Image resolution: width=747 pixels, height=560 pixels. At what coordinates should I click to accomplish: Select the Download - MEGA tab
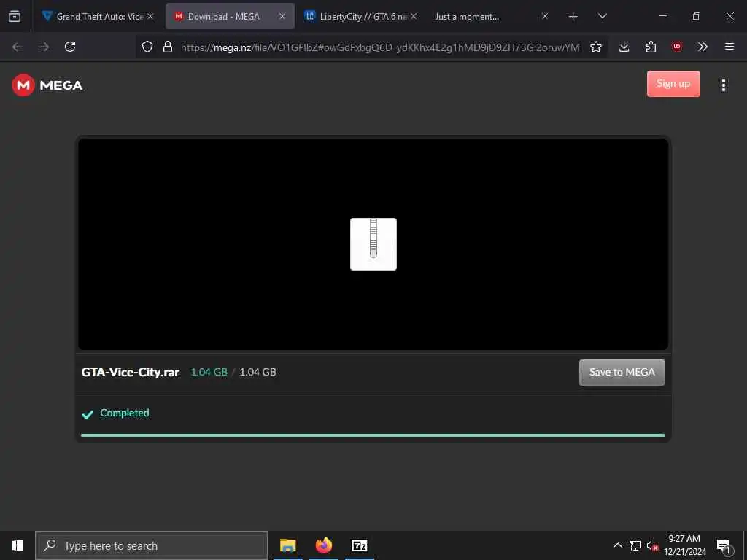[x=230, y=16]
